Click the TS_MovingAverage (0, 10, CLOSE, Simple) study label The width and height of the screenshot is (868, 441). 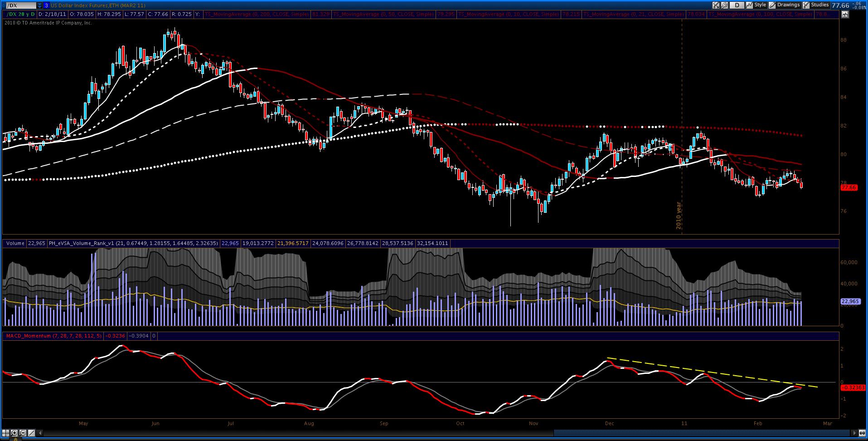pyautogui.click(x=509, y=14)
